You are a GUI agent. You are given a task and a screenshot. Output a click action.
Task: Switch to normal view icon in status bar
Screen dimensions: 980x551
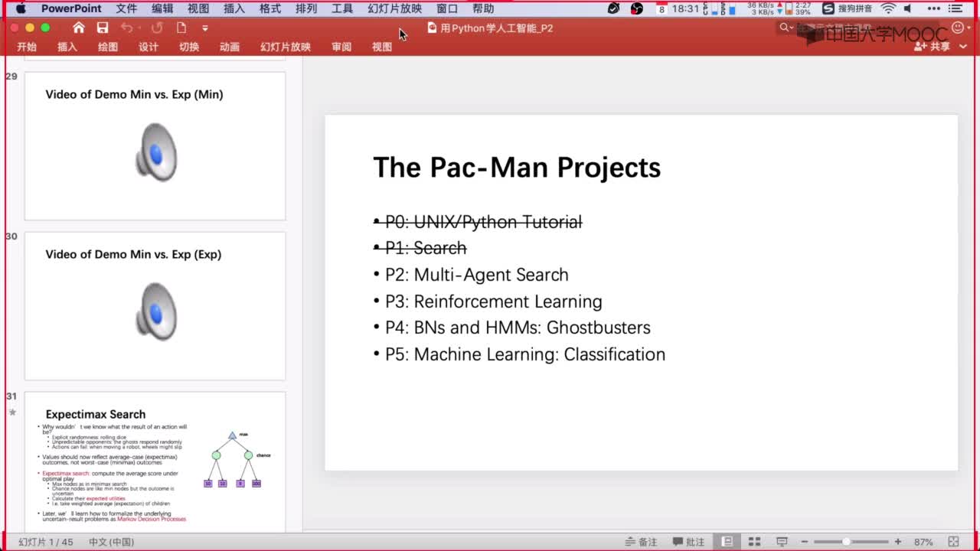pyautogui.click(x=727, y=542)
